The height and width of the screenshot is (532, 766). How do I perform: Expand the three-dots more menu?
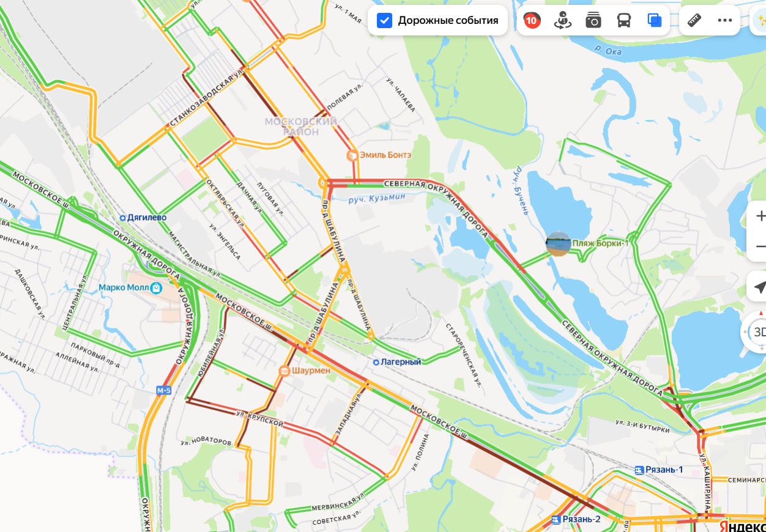click(725, 20)
